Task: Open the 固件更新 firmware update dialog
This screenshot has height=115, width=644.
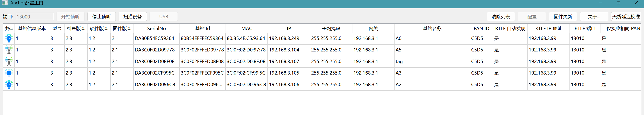Action: point(563,16)
